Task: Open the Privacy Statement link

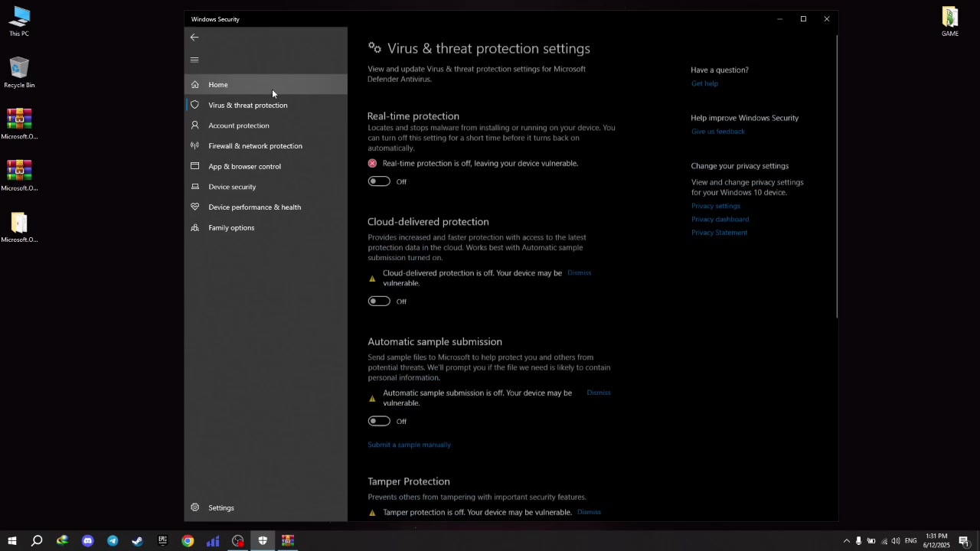Action: [719, 233]
